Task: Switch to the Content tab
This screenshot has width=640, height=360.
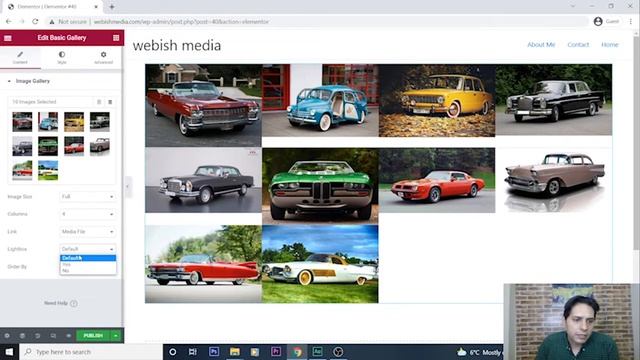Action: click(20, 58)
